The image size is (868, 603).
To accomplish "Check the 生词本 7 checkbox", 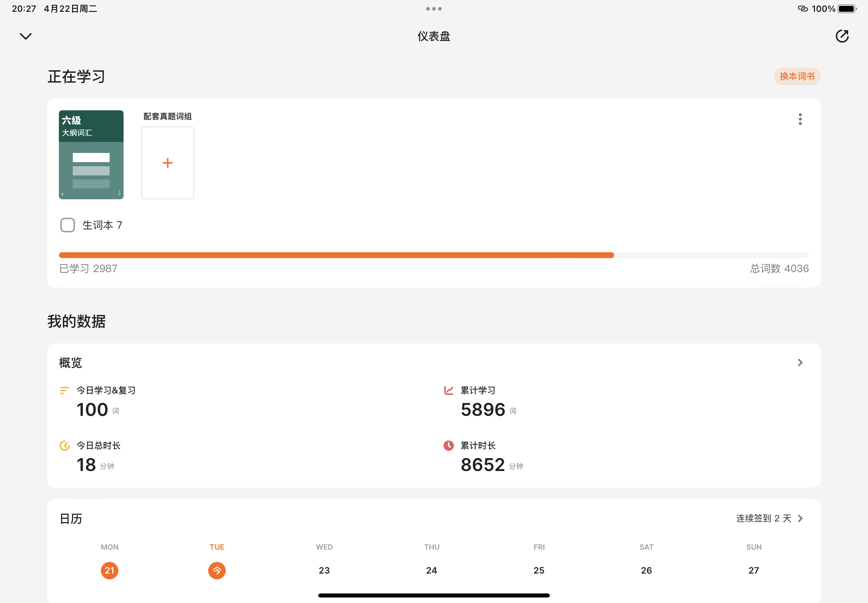I will pyautogui.click(x=68, y=225).
